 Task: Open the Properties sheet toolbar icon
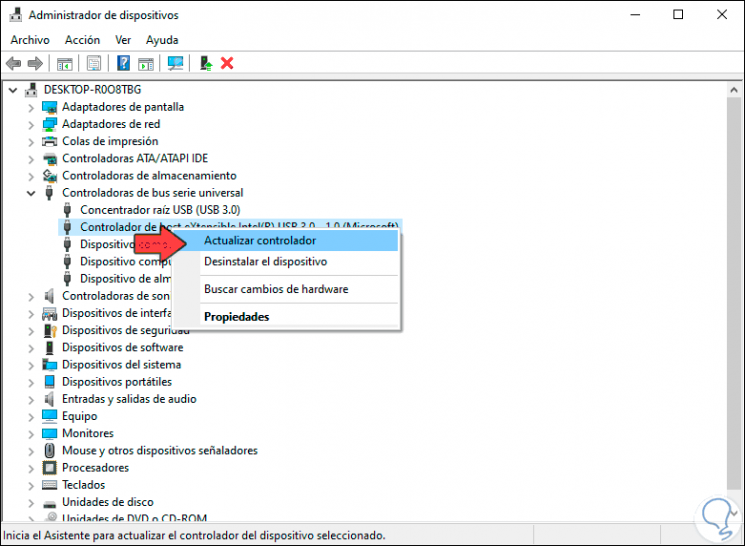coord(94,63)
